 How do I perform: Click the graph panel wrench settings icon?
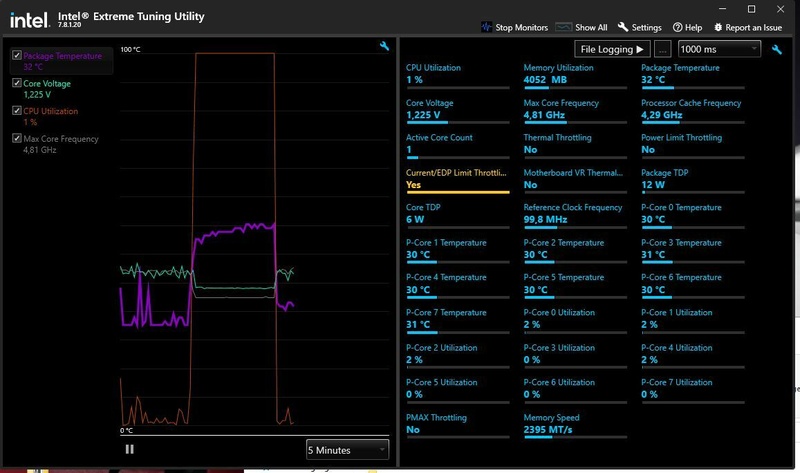point(384,46)
